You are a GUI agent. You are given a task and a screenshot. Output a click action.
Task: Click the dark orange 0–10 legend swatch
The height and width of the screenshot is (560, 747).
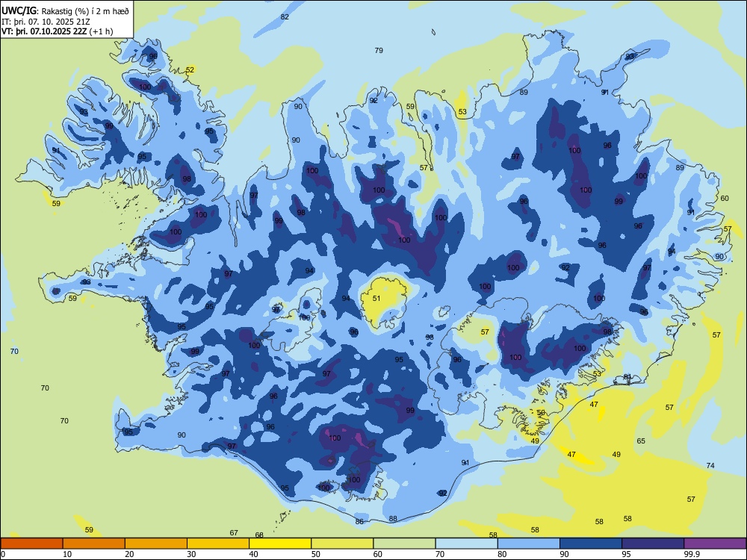[x=31, y=544]
